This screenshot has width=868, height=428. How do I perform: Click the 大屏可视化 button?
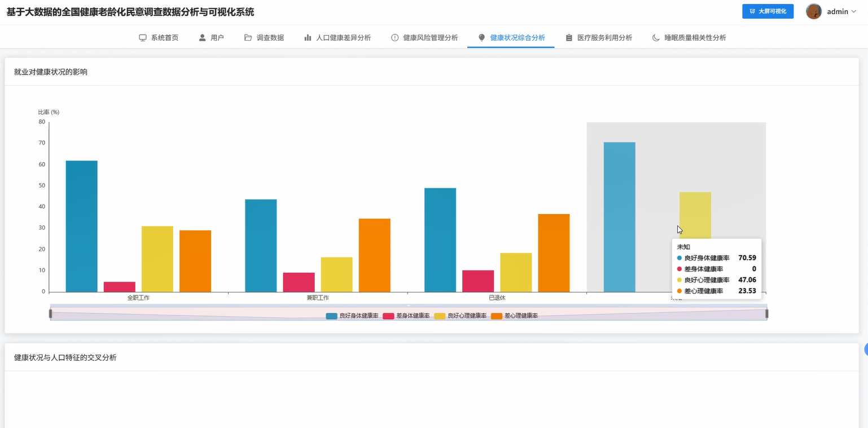coord(768,11)
